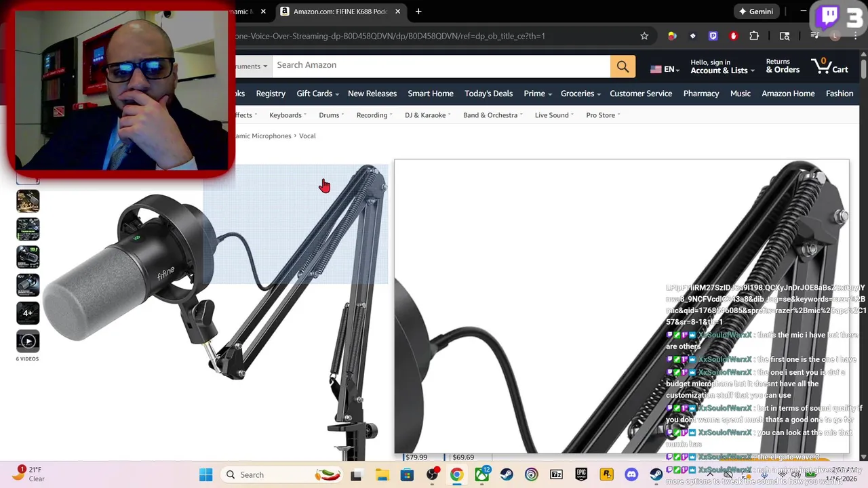Launch Epic Games from the taskbar
The image size is (868, 488).
581,474
